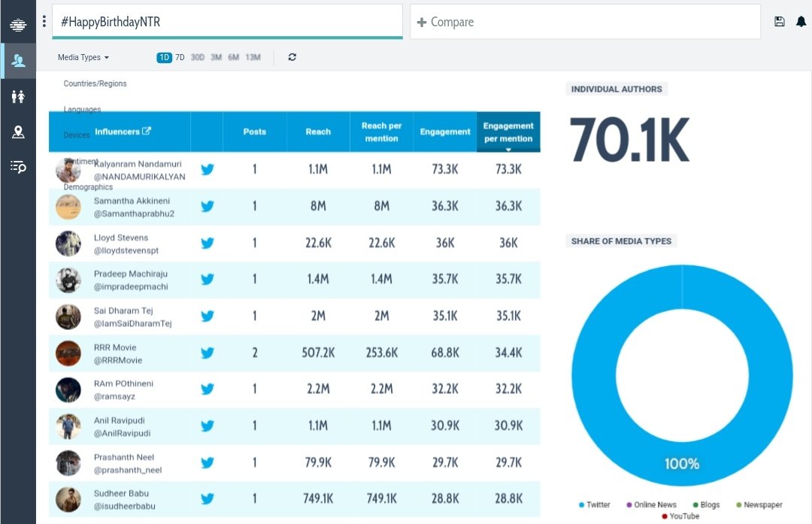
Task: Click the Twitter icon in RAm POthineni row
Action: pos(208,389)
